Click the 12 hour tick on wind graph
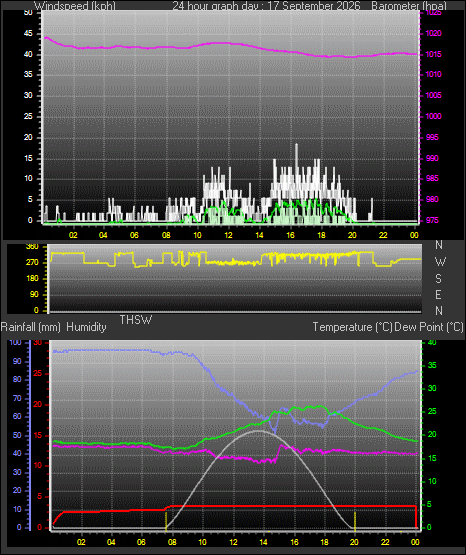The width and height of the screenshot is (466, 555). tap(228, 235)
